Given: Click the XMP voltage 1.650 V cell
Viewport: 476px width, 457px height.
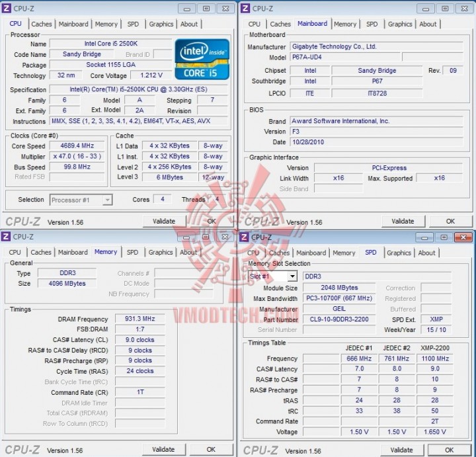Looking at the screenshot, I should [435, 432].
